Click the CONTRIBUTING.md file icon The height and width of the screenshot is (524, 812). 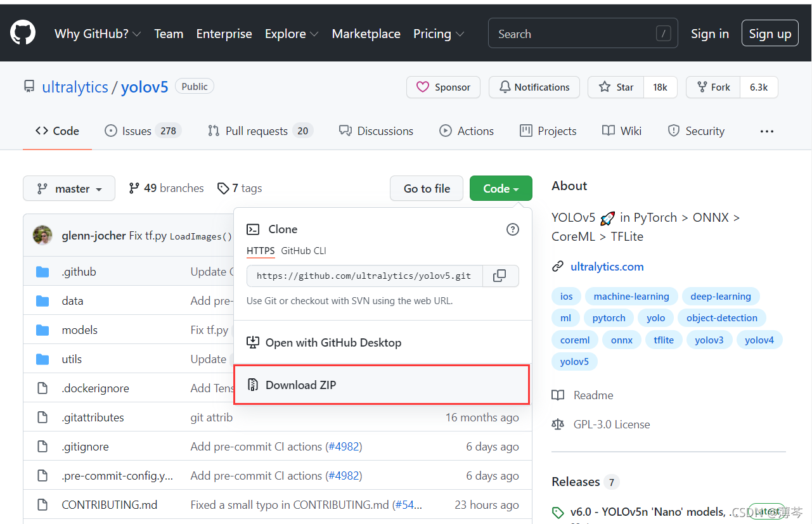(x=42, y=505)
